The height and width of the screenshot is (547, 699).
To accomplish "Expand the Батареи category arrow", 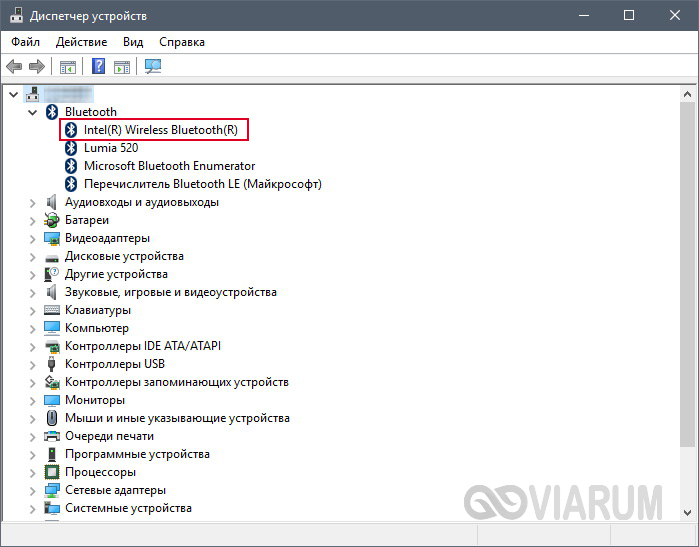I will tap(33, 221).
